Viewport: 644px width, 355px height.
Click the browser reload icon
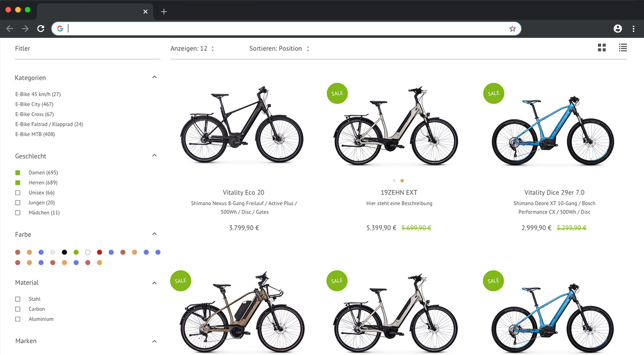coord(41,29)
